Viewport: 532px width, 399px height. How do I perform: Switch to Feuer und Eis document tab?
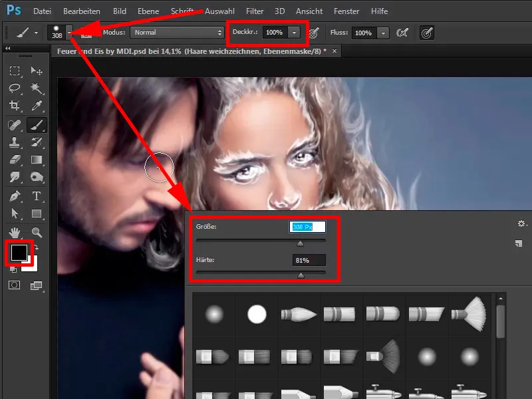tap(192, 51)
